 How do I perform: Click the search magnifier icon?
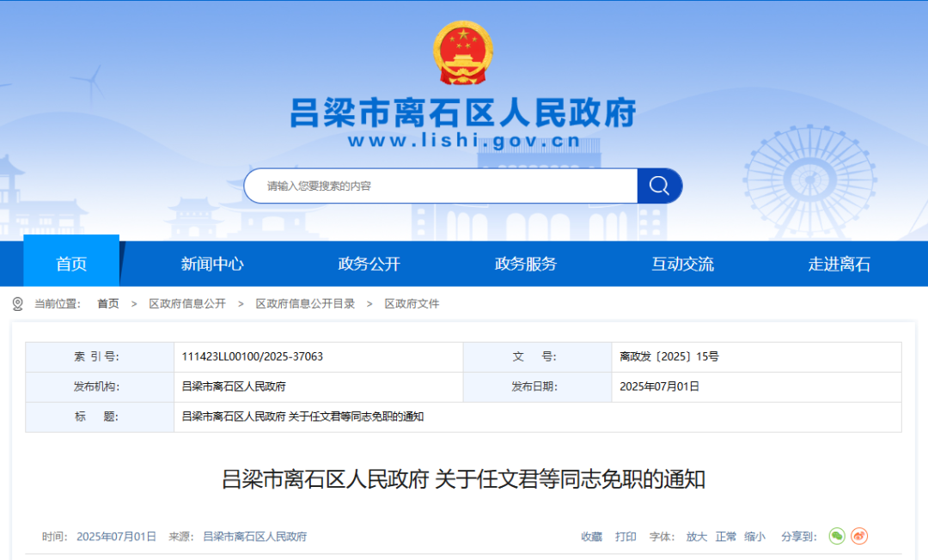pos(659,186)
